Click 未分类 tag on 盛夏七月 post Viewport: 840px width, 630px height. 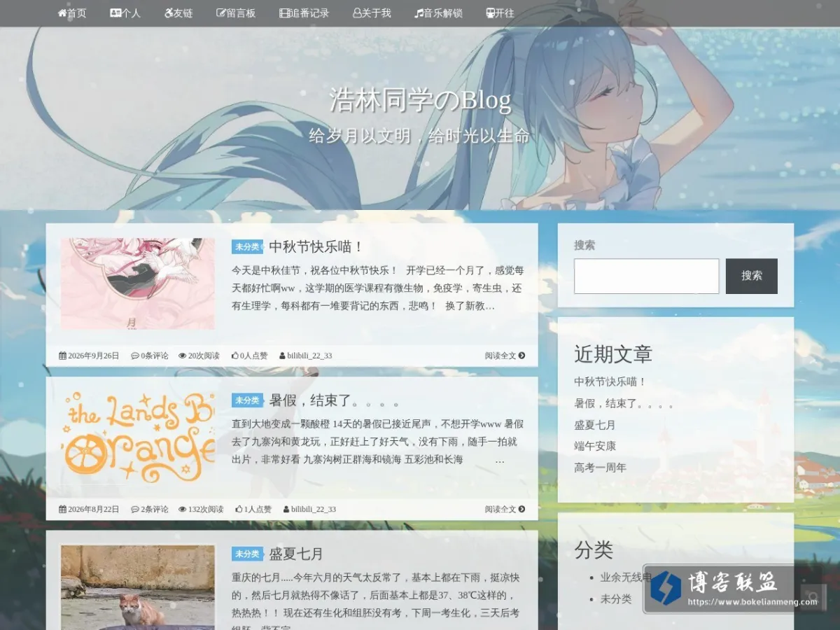pyautogui.click(x=248, y=554)
